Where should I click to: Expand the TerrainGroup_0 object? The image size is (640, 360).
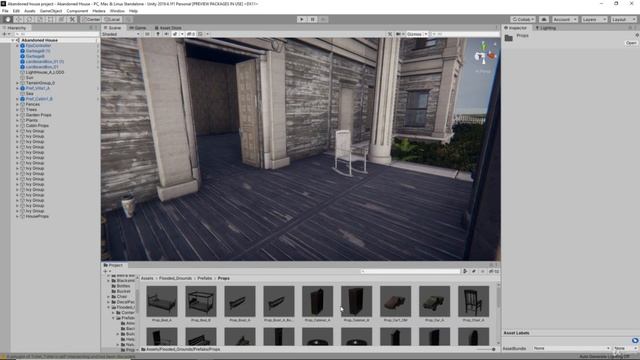[x=17, y=83]
